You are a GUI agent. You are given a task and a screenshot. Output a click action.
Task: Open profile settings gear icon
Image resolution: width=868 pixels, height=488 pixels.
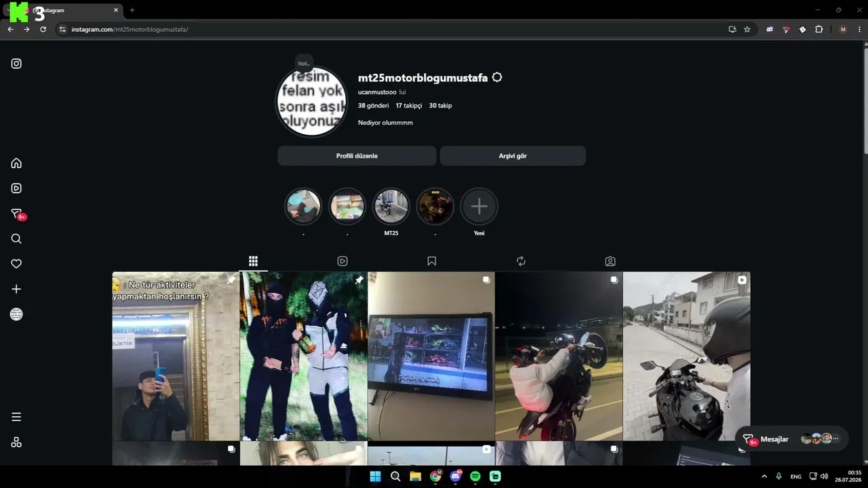[497, 78]
